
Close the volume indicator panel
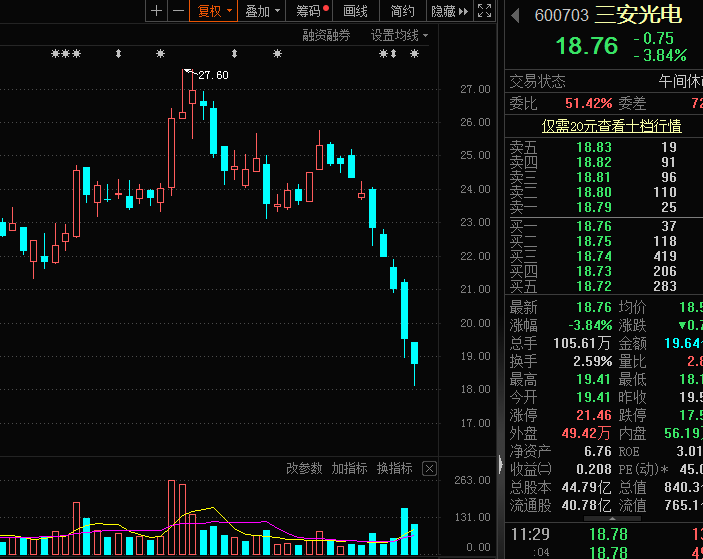tap(429, 468)
